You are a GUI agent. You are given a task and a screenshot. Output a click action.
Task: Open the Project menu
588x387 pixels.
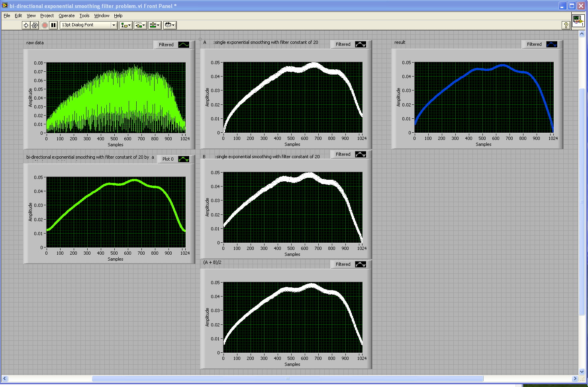click(x=47, y=16)
